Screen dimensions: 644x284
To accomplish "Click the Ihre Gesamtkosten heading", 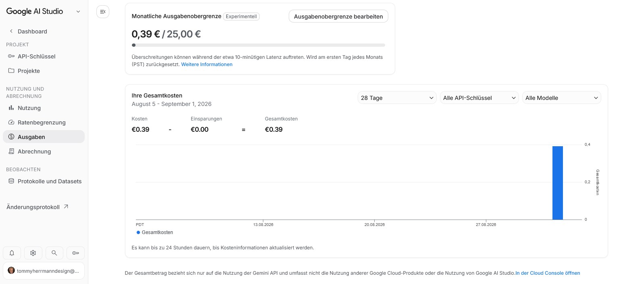I will pyautogui.click(x=157, y=95).
